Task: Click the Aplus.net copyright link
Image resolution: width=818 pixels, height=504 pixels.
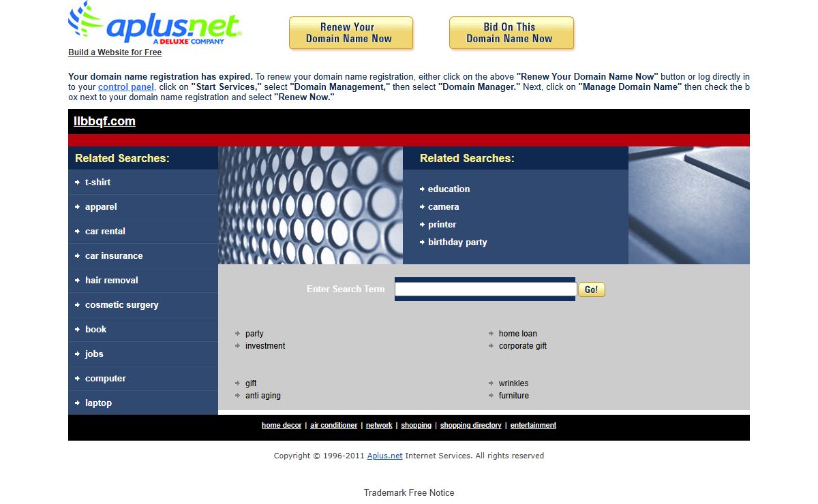Action: pos(384,456)
